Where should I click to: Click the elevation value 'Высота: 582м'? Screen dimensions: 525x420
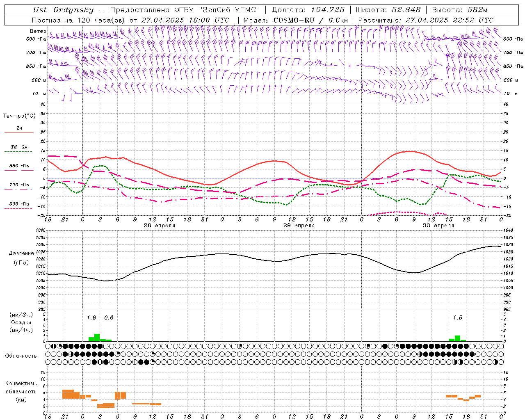click(x=459, y=10)
